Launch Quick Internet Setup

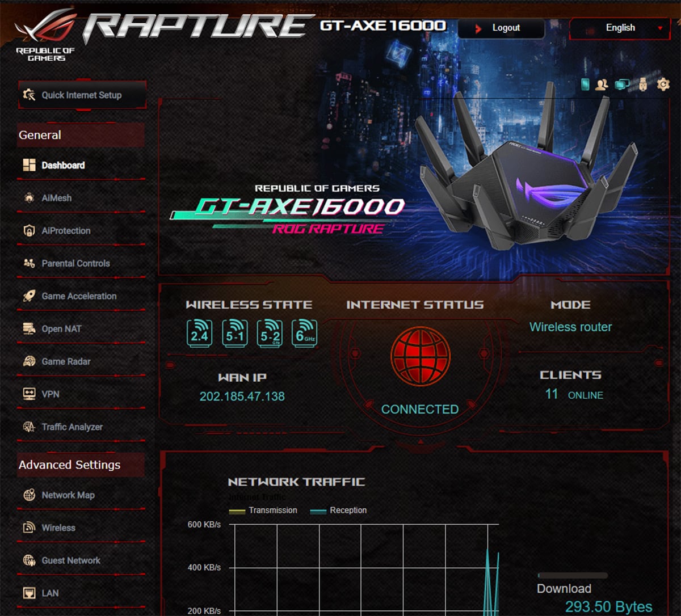click(82, 95)
